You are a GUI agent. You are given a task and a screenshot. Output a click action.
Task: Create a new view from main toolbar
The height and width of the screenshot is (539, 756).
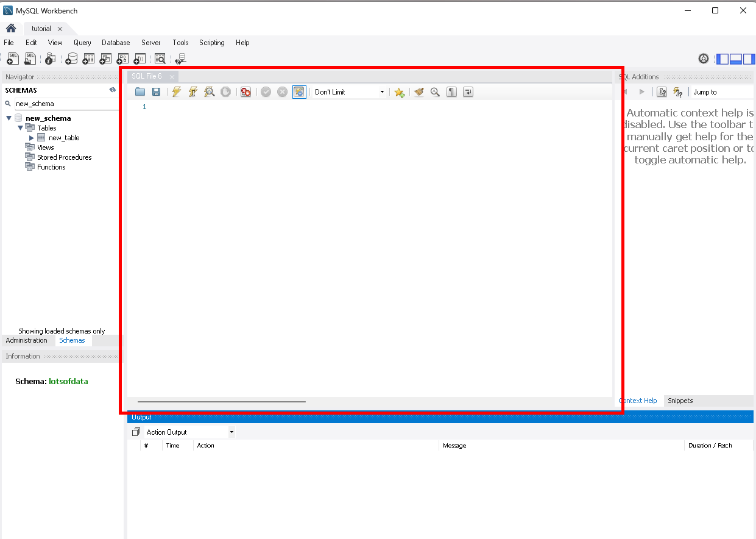pyautogui.click(x=105, y=59)
